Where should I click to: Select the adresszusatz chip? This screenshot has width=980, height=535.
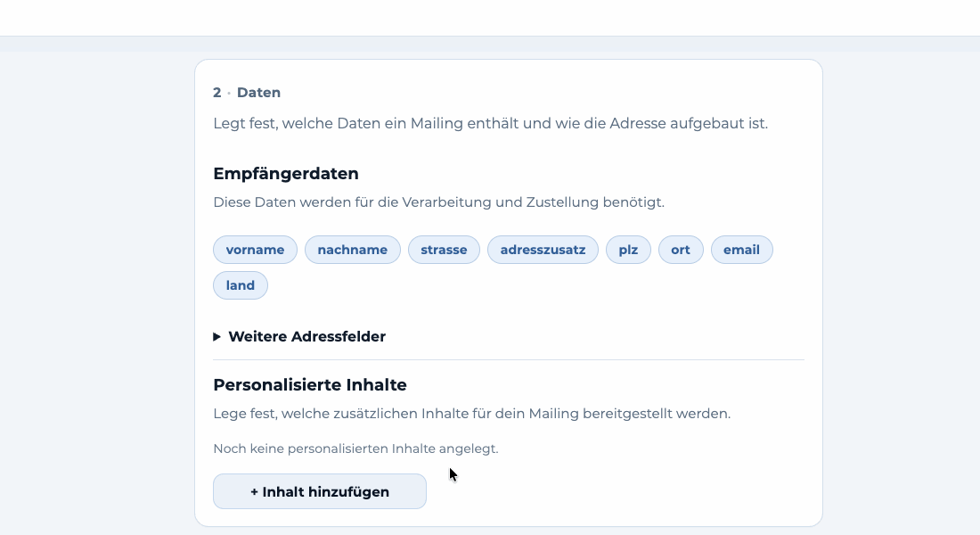pyautogui.click(x=543, y=250)
